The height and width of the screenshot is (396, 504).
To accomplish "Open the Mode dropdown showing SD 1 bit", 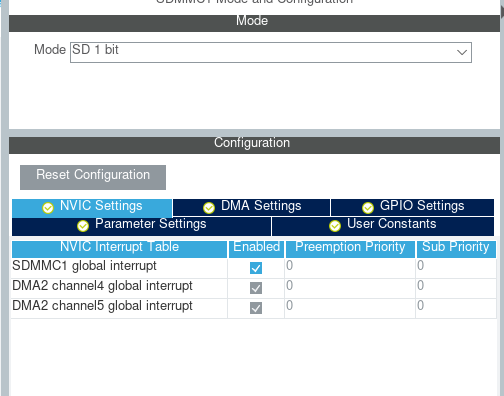I will (x=271, y=52).
